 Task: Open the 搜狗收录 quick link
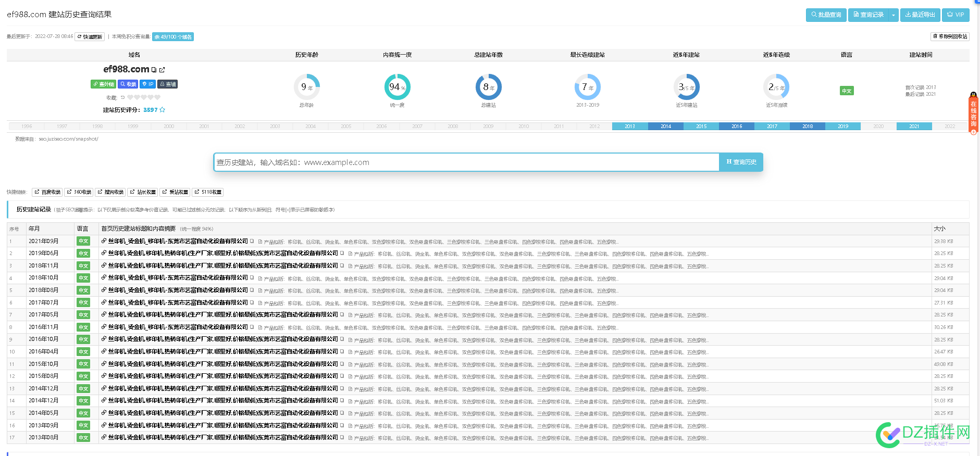point(110,192)
